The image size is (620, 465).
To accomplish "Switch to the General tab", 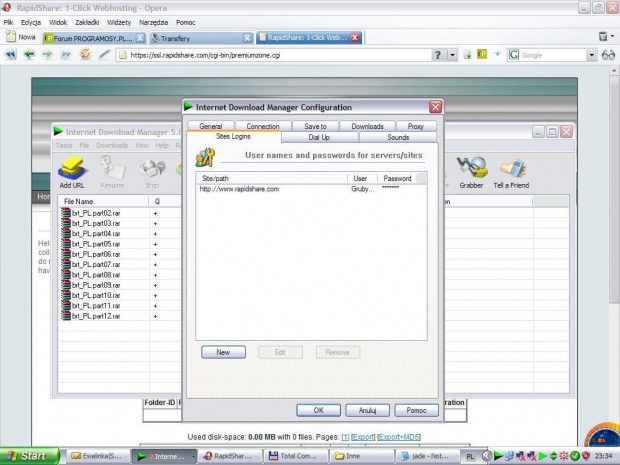I will tap(211, 126).
